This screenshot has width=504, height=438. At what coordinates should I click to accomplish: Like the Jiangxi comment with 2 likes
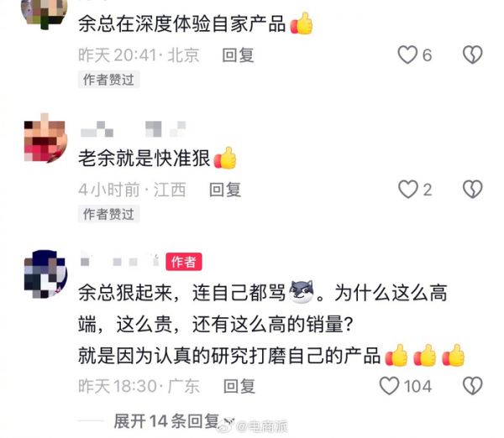click(x=408, y=190)
